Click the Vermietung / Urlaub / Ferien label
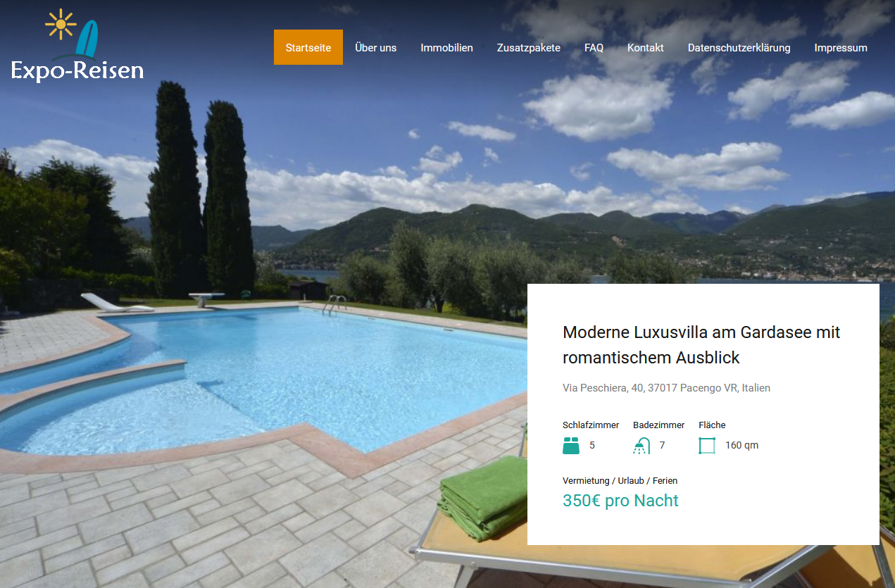This screenshot has height=588, width=895. (620, 481)
